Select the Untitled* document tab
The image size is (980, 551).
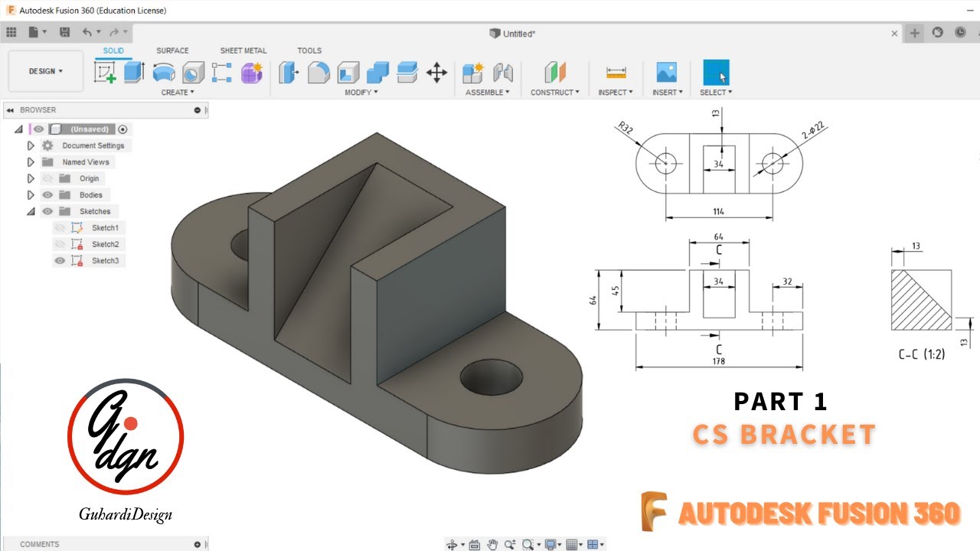pyautogui.click(x=512, y=34)
